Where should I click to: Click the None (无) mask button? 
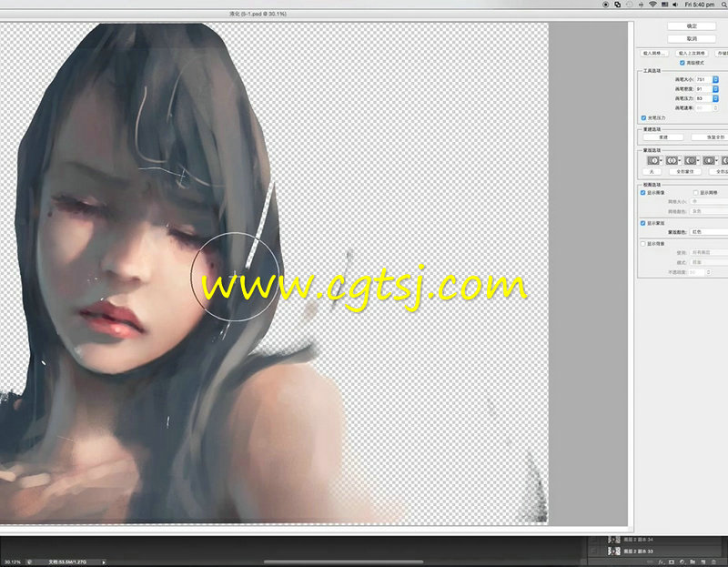652,172
